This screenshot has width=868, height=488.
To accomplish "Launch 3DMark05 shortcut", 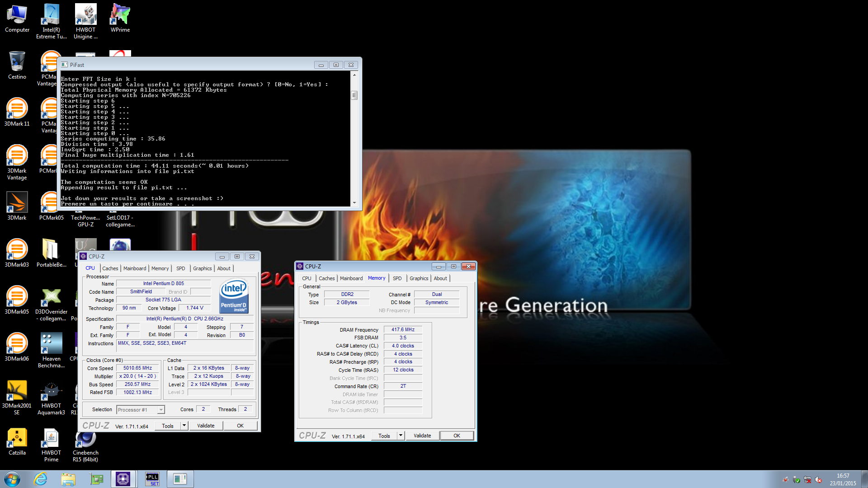I will click(17, 300).
